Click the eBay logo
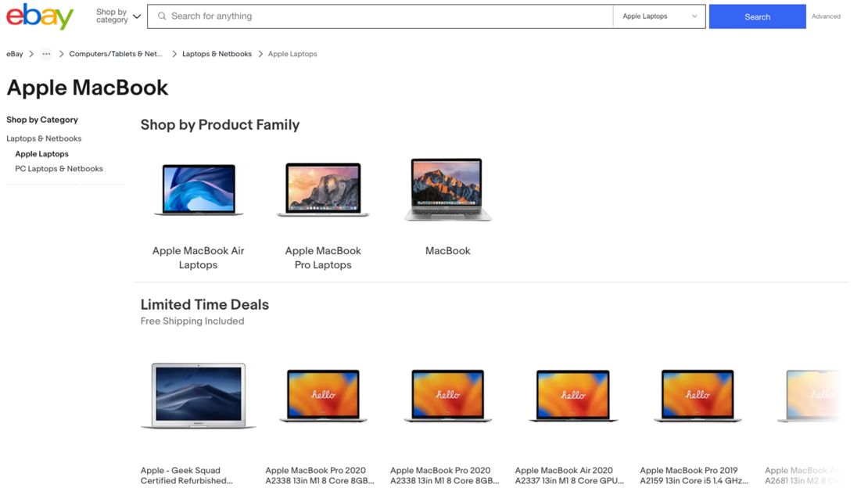This screenshot has height=488, width=868. point(40,16)
